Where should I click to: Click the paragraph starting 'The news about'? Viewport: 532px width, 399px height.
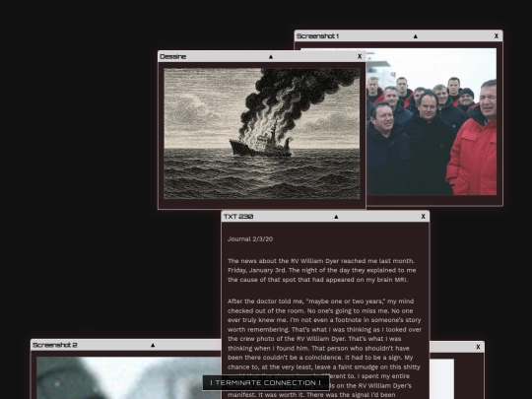coord(321,270)
